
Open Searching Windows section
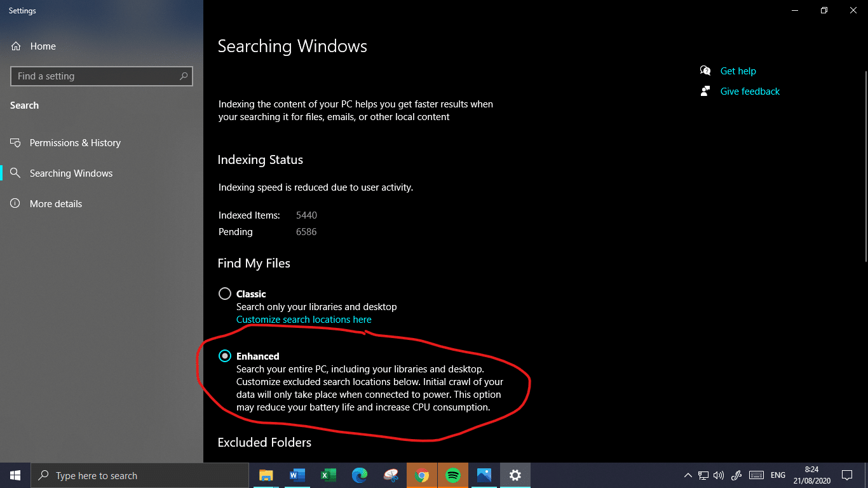(x=62, y=173)
